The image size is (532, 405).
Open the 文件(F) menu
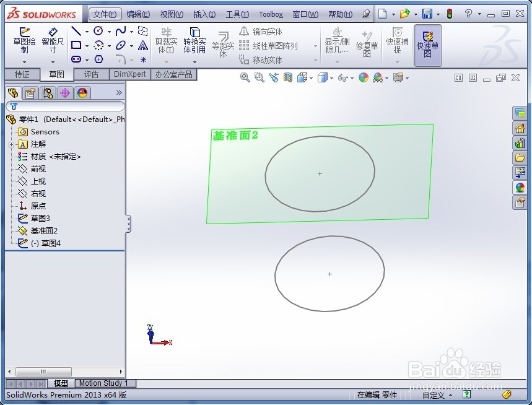pos(105,14)
